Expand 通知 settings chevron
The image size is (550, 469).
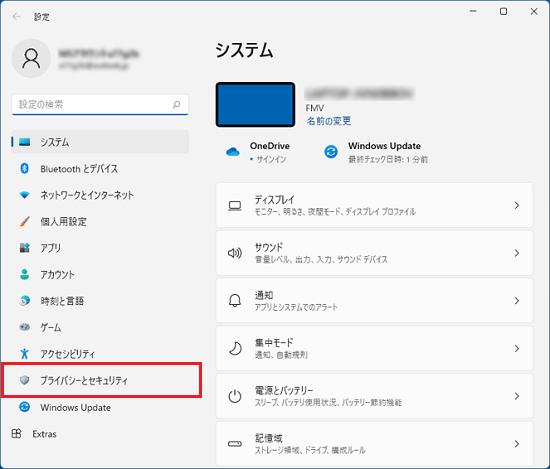(517, 301)
